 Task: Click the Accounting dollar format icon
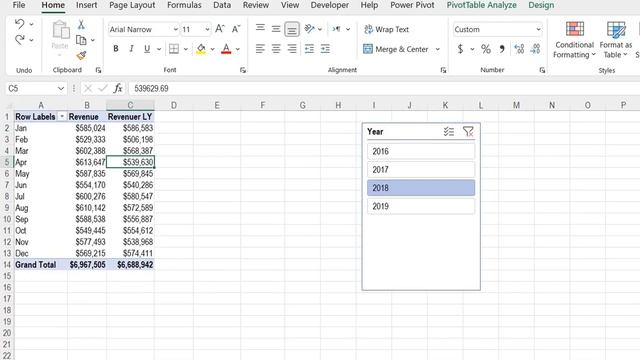click(x=460, y=49)
